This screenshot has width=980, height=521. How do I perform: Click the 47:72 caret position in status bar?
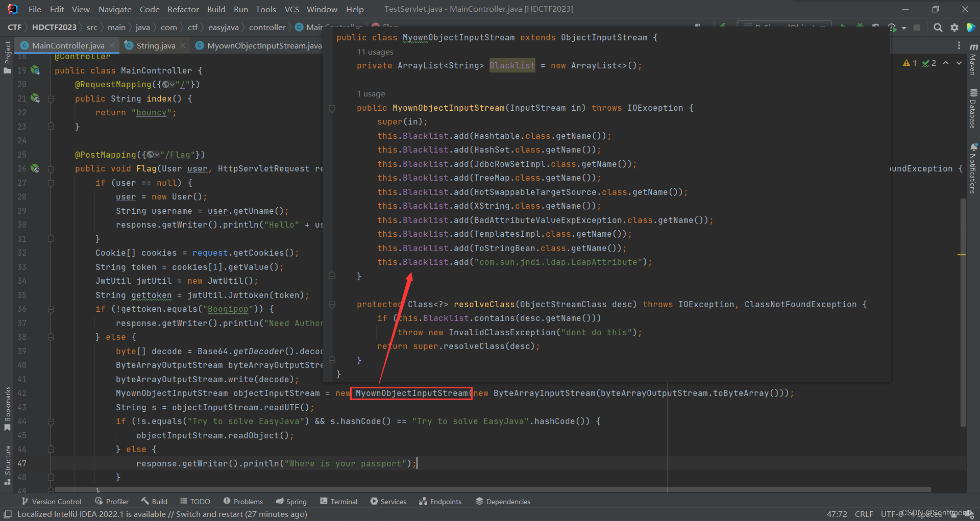837,514
